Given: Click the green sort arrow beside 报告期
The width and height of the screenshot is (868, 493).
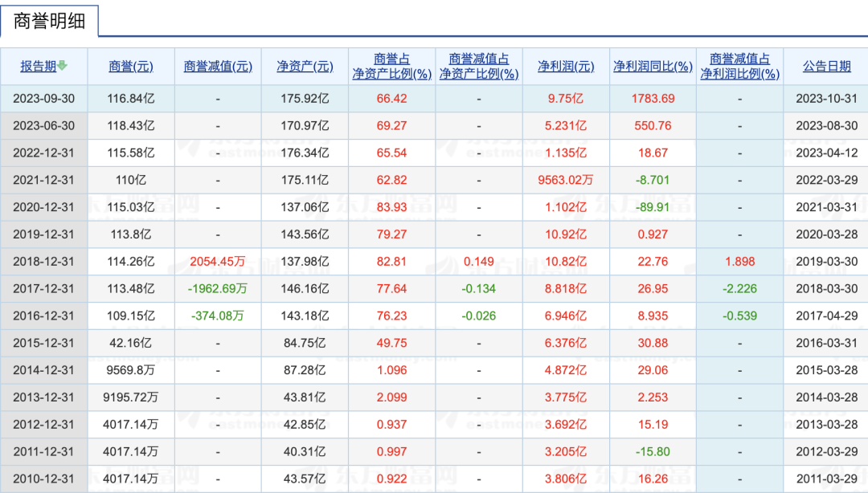Looking at the screenshot, I should (63, 67).
